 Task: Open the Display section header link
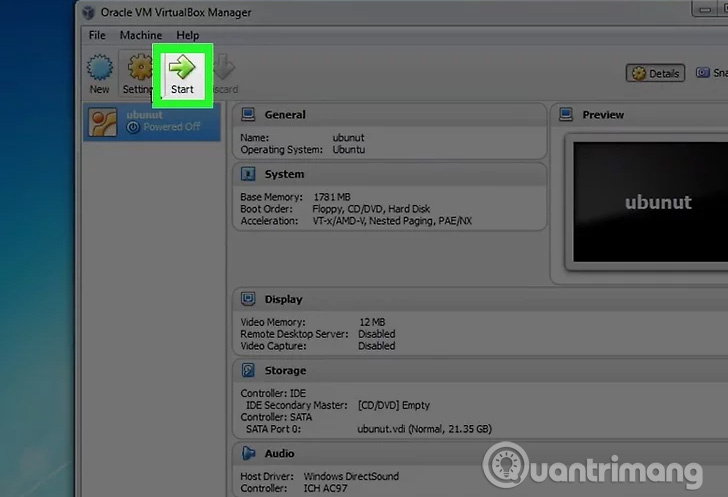283,300
